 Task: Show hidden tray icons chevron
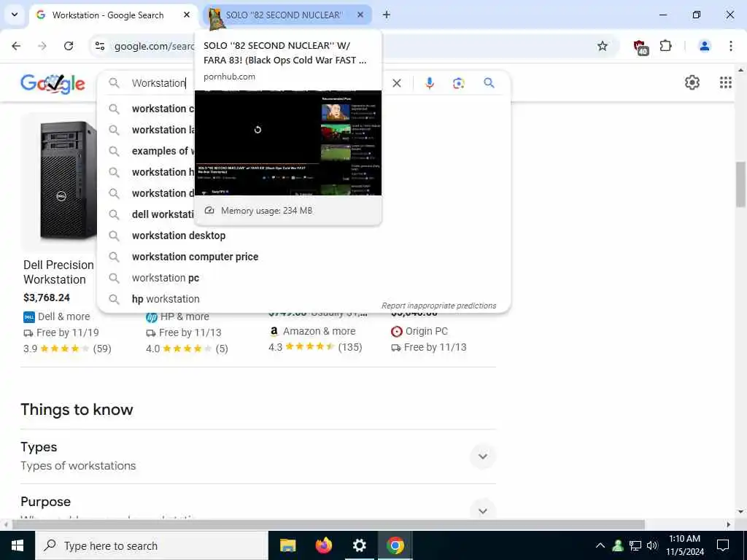pos(600,545)
